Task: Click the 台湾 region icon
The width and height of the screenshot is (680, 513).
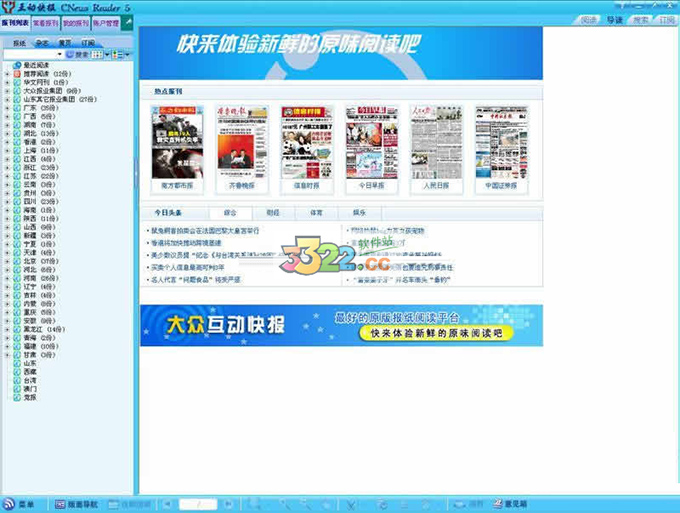Action: click(x=17, y=381)
